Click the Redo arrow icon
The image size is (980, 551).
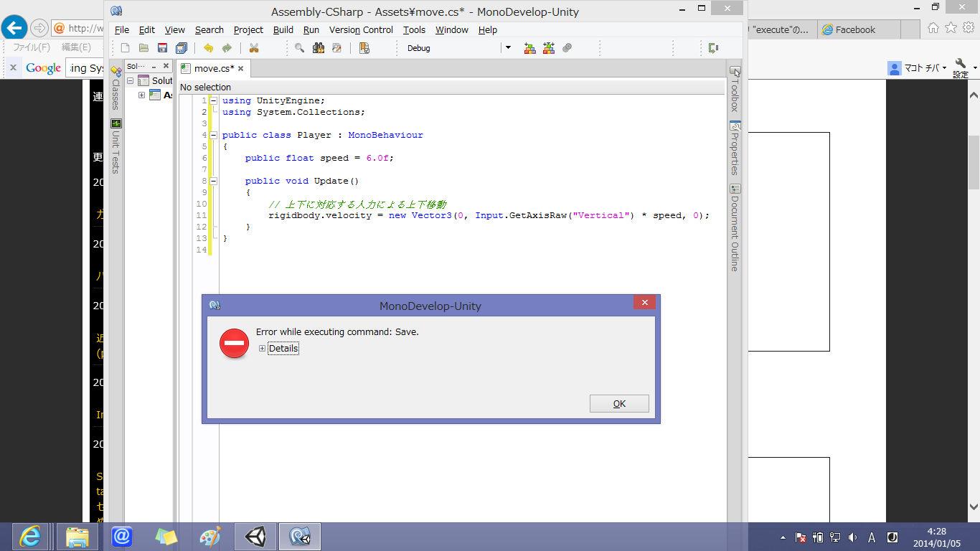(227, 48)
